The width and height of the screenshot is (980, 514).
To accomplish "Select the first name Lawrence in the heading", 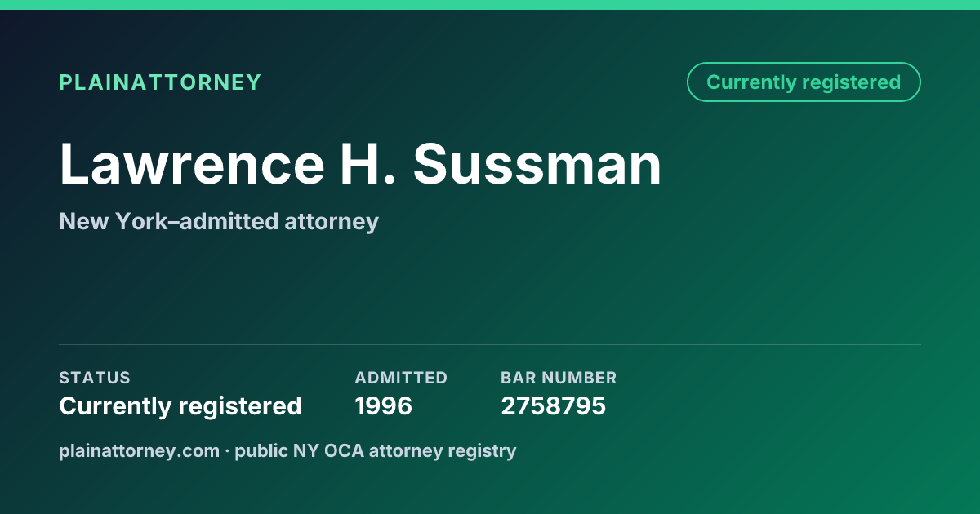I will click(192, 165).
